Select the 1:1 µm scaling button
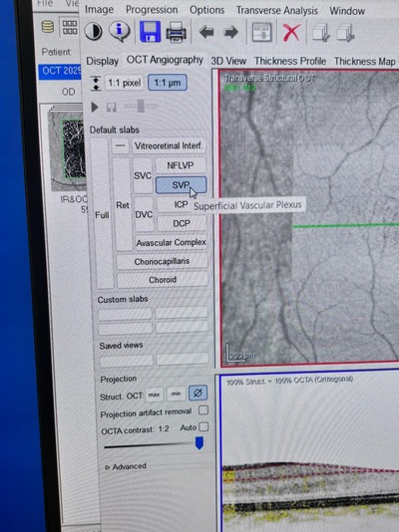Screen dimensions: 399x532 [167, 83]
